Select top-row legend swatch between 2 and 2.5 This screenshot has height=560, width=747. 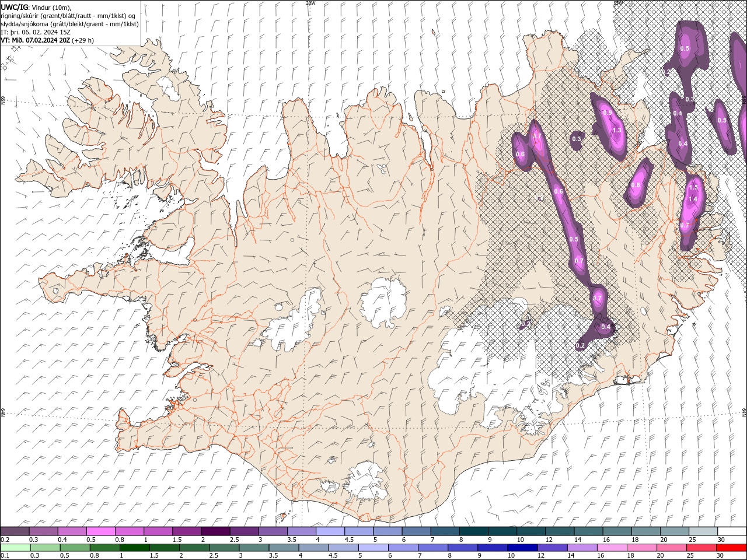pos(215,531)
